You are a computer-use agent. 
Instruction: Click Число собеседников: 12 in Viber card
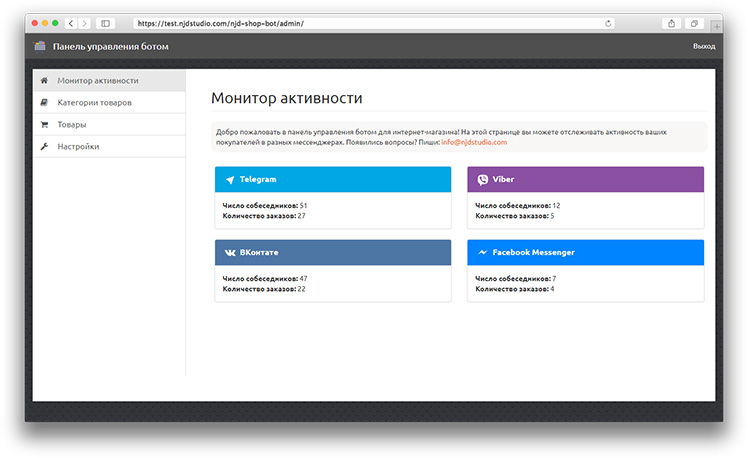[518, 206]
